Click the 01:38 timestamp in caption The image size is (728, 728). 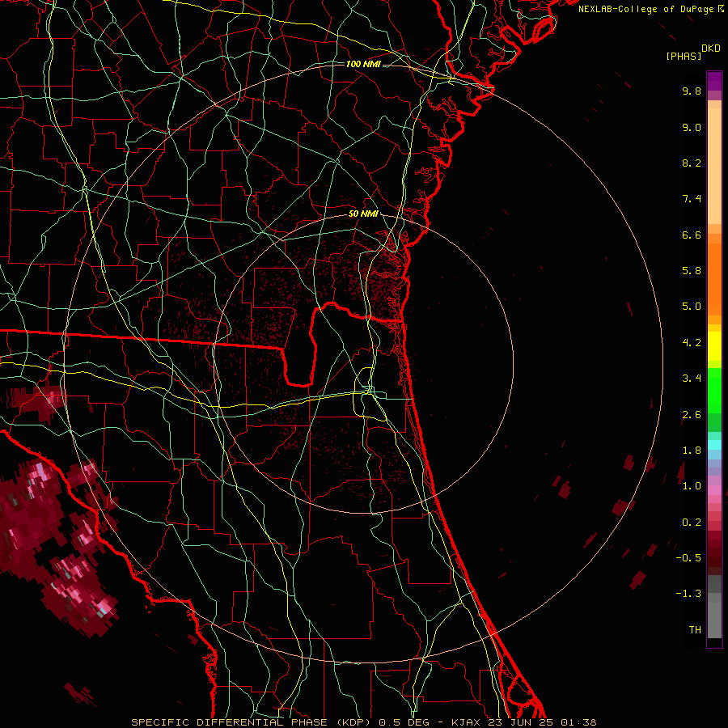[x=578, y=722]
